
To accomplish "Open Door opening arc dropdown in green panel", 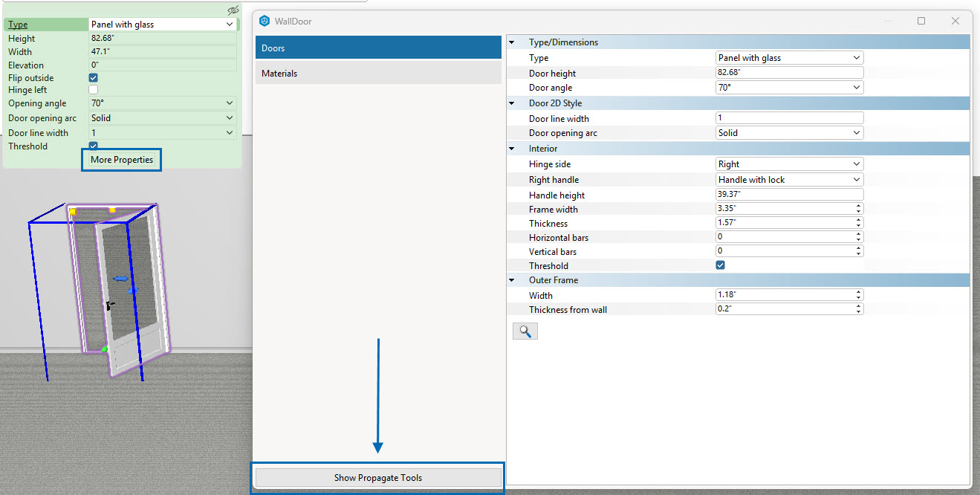I will tap(163, 118).
